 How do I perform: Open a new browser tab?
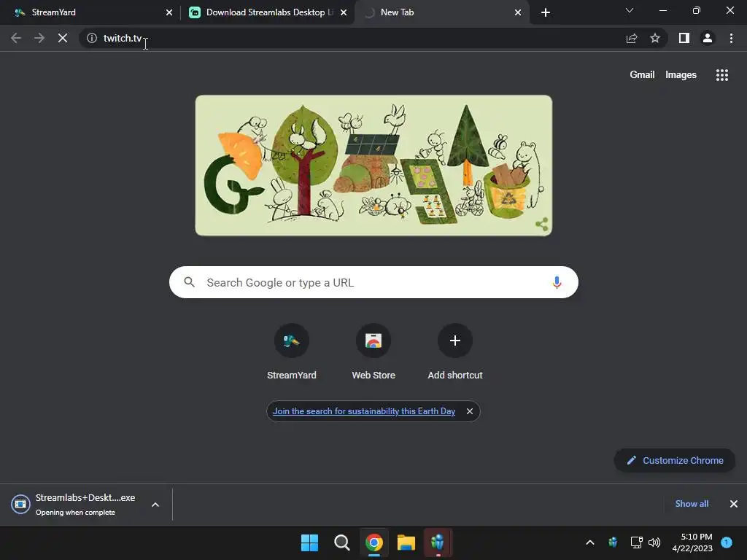coord(546,12)
